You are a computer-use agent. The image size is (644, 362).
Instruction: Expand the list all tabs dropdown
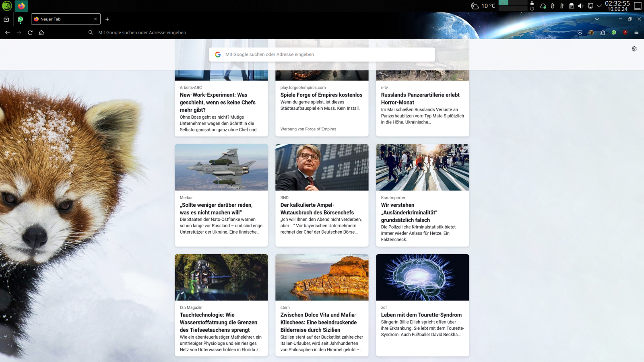597,19
